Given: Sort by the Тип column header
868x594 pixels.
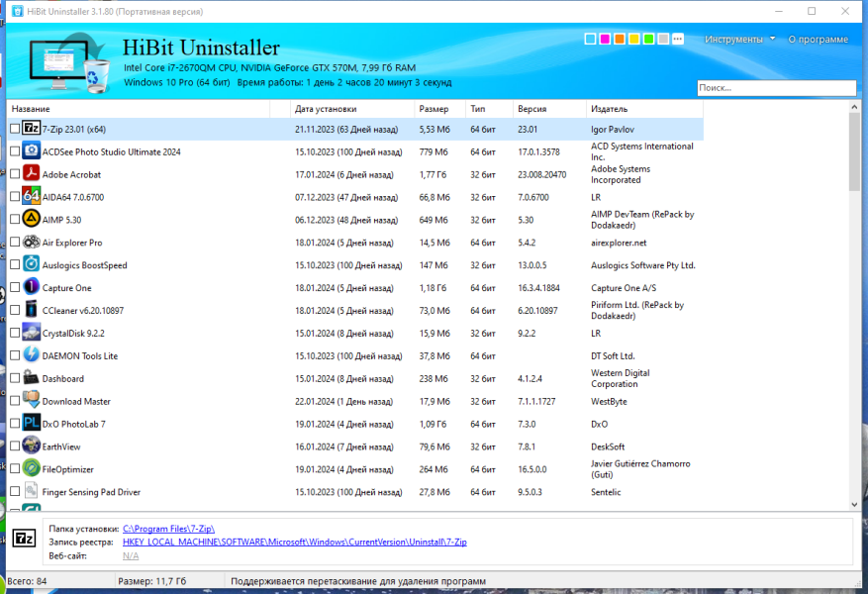Looking at the screenshot, I should click(x=489, y=109).
